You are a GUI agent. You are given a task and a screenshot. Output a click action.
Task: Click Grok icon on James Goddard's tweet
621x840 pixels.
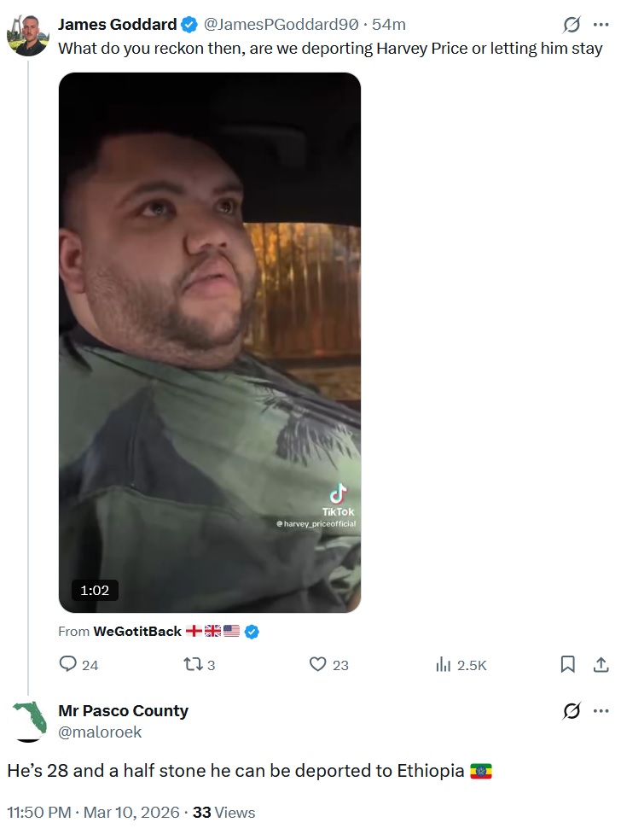point(572,24)
